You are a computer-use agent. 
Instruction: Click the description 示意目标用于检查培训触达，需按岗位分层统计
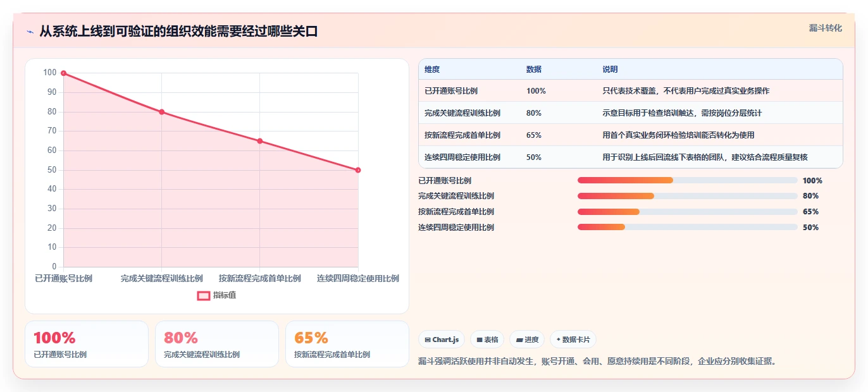pyautogui.click(x=682, y=113)
